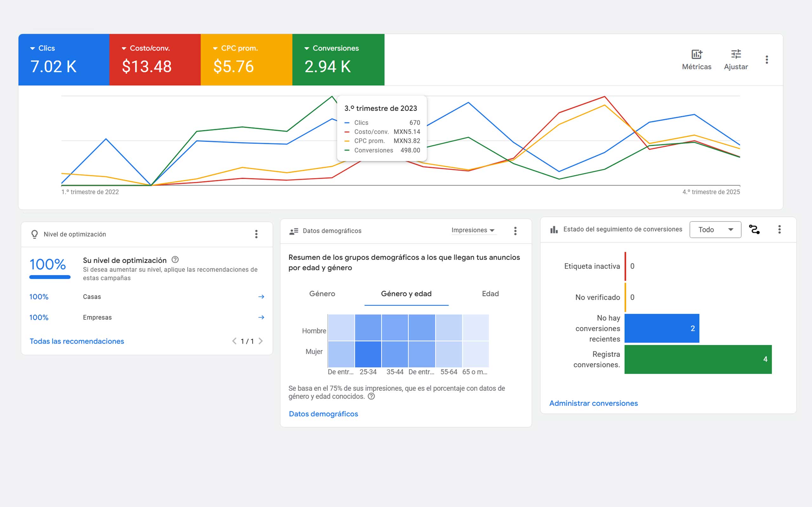Screen dimensions: 812x507
Task: Expand the Costo/conv. metric dropdown
Action: coord(146,48)
